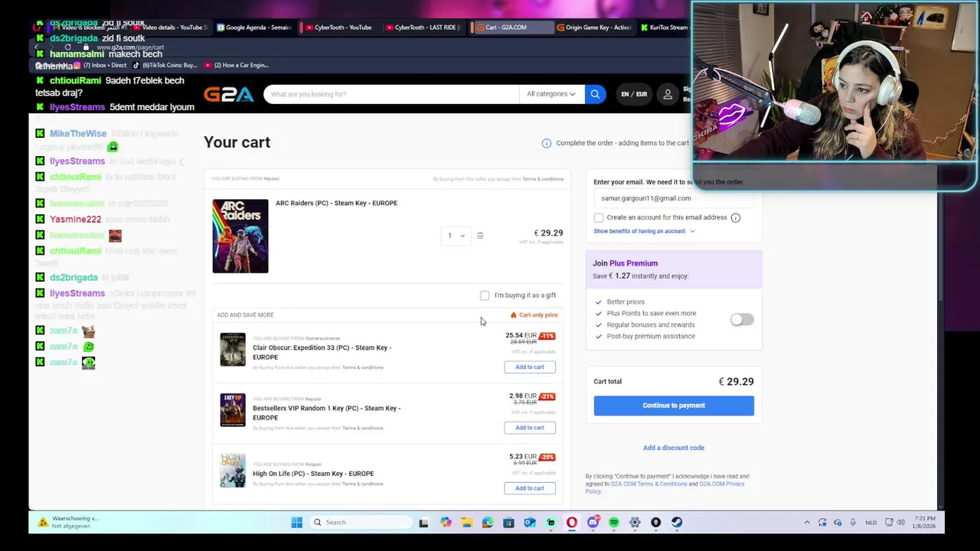Open Windows Start menu
Image resolution: width=980 pixels, height=551 pixels.
(x=297, y=523)
